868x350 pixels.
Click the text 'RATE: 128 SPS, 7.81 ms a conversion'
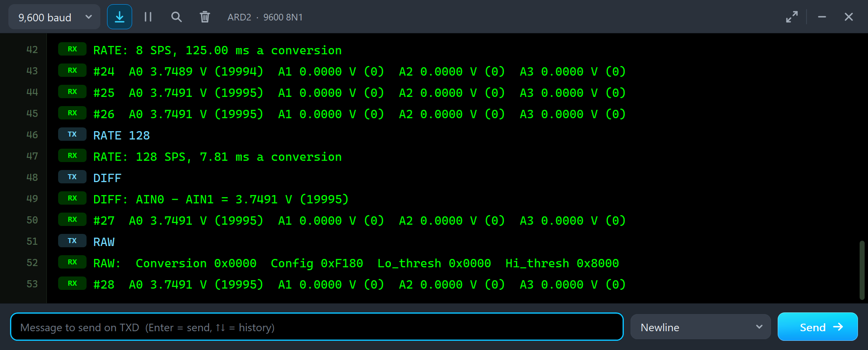coord(217,157)
